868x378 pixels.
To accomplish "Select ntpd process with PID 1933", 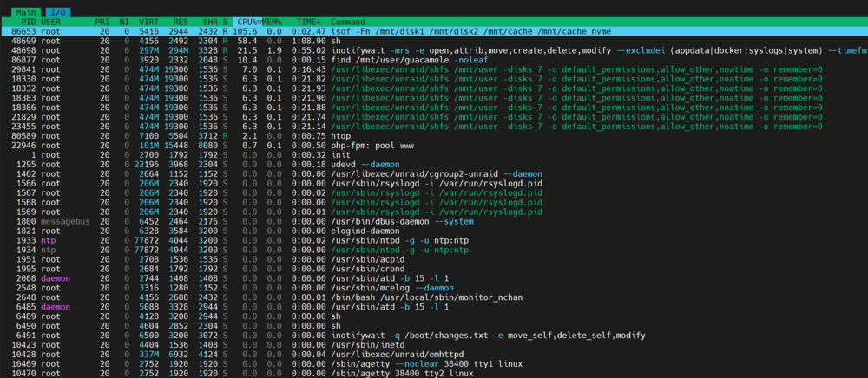I will [x=434, y=240].
